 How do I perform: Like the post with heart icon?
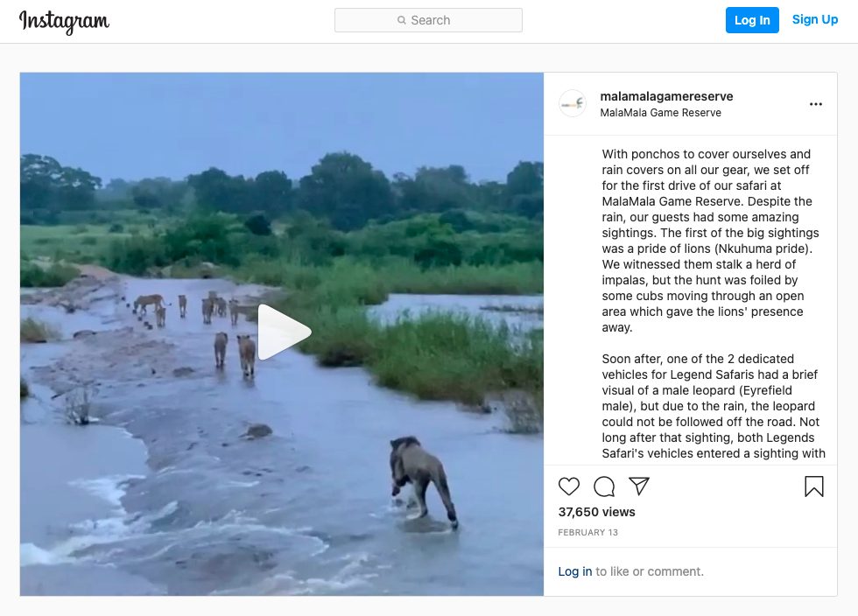pos(568,486)
